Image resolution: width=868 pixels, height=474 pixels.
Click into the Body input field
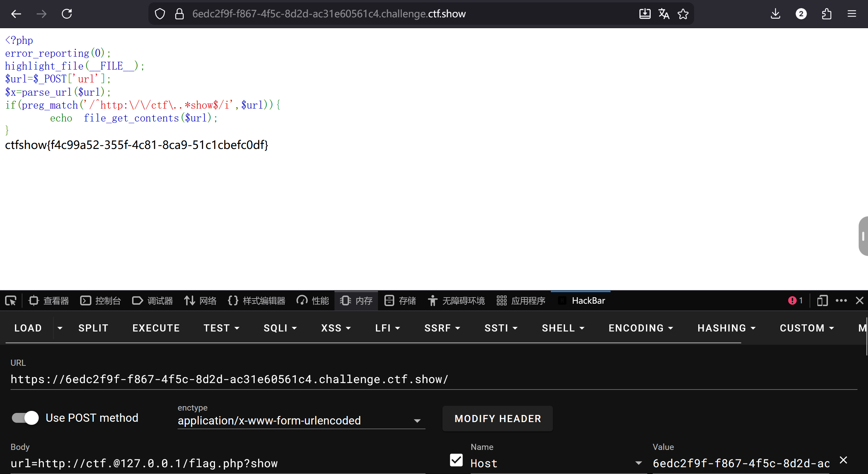[217, 463]
